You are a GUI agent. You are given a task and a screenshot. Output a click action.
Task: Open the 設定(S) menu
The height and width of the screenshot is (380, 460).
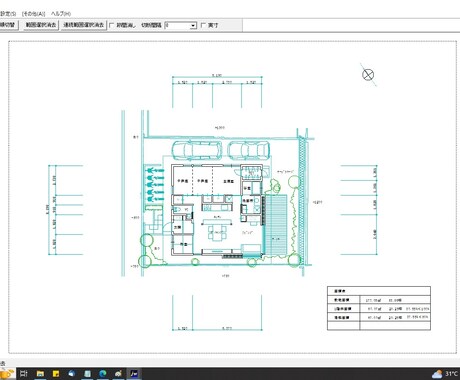[x=7, y=14]
